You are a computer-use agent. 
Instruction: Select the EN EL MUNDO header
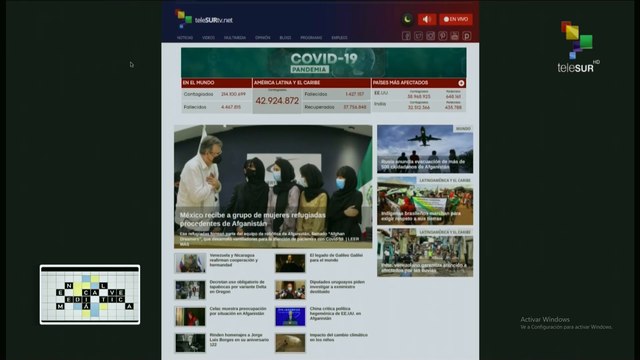[216, 83]
